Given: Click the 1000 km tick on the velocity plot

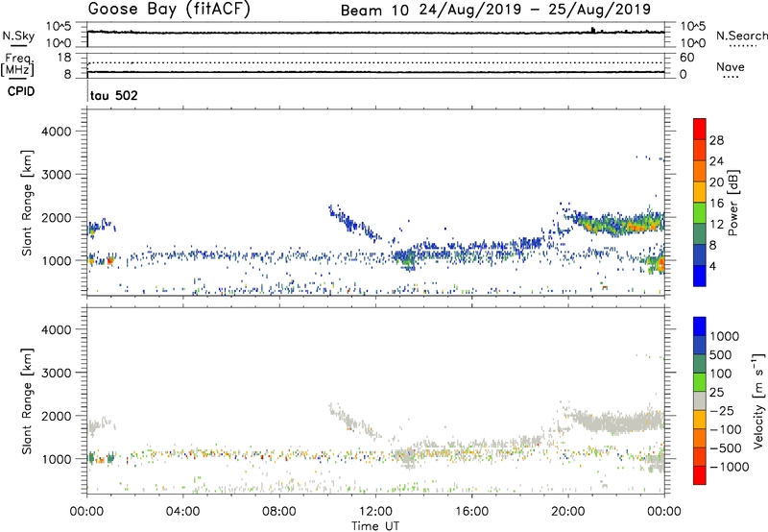Looking at the screenshot, I should pos(56,459).
